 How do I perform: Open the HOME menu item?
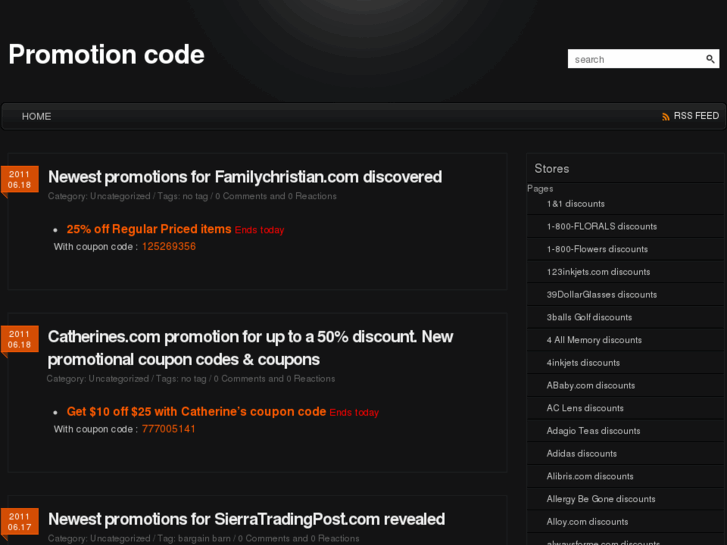click(x=36, y=116)
